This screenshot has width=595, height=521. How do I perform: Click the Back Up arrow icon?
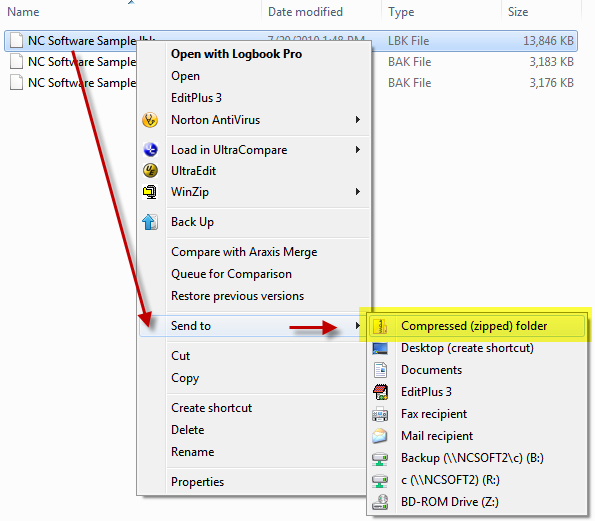click(150, 222)
